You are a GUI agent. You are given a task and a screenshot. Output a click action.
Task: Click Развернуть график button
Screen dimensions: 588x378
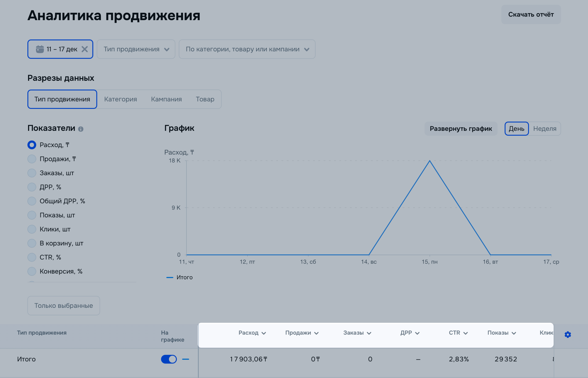pos(461,129)
